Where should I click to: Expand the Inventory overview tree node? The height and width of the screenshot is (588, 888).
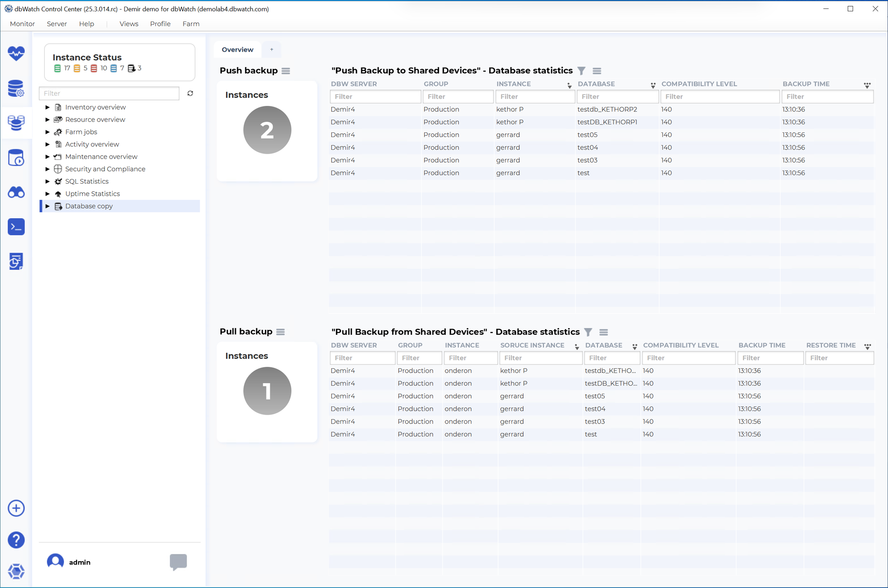click(x=48, y=107)
